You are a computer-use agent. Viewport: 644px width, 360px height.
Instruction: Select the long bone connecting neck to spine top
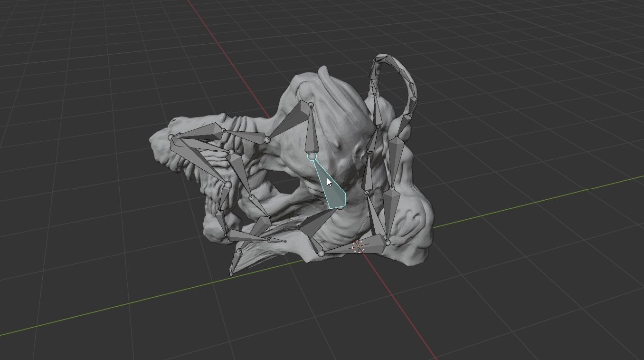(x=287, y=121)
